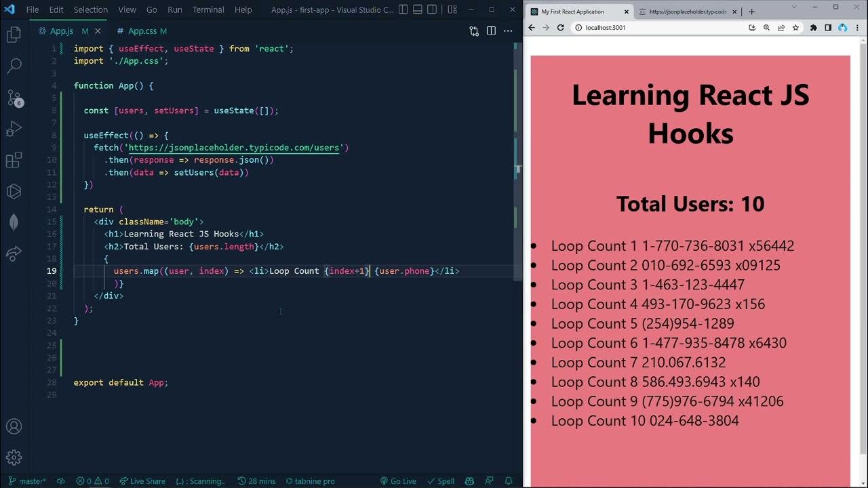Switch to the App.css tab
Viewport: 868px width, 488px height.
pos(142,31)
